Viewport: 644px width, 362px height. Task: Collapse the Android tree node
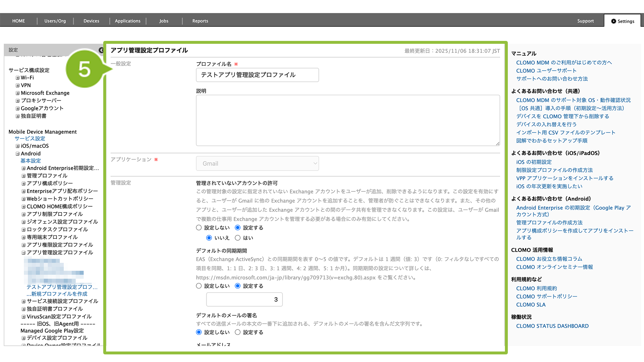click(17, 154)
